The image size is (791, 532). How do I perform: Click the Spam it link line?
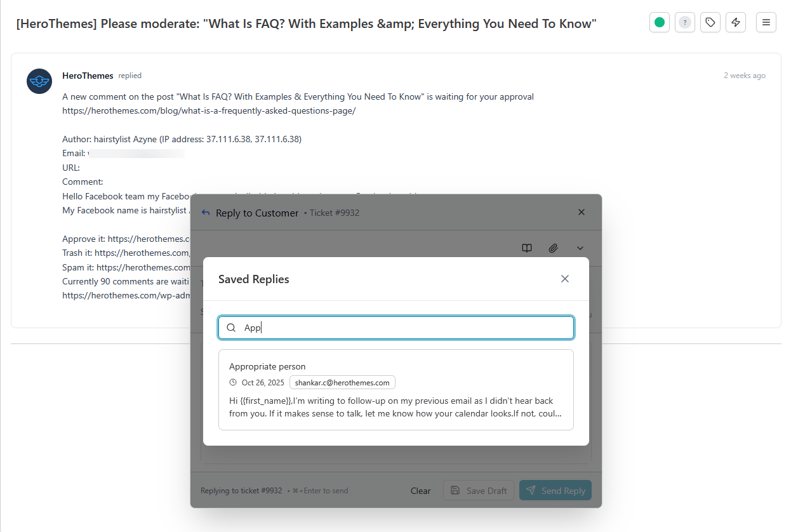pos(126,267)
